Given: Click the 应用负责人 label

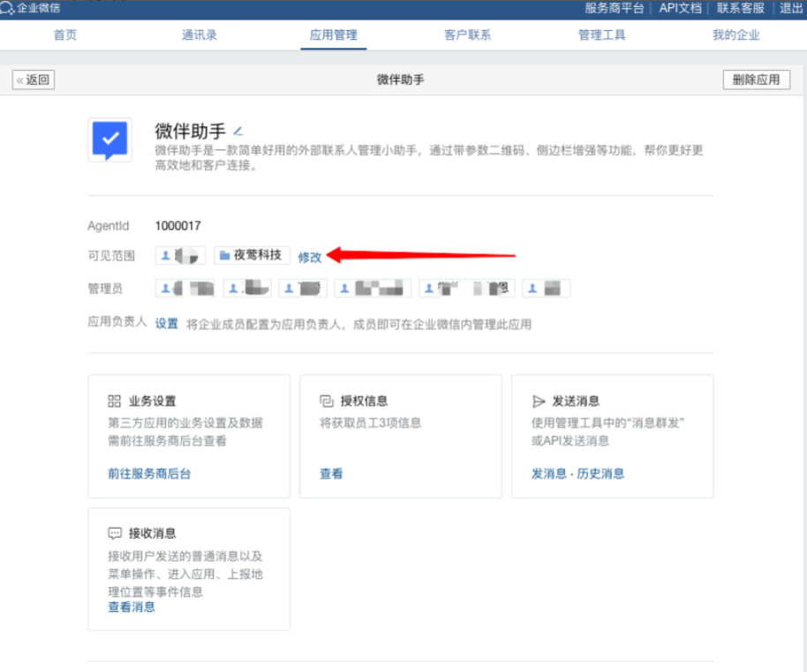Looking at the screenshot, I should tap(117, 322).
